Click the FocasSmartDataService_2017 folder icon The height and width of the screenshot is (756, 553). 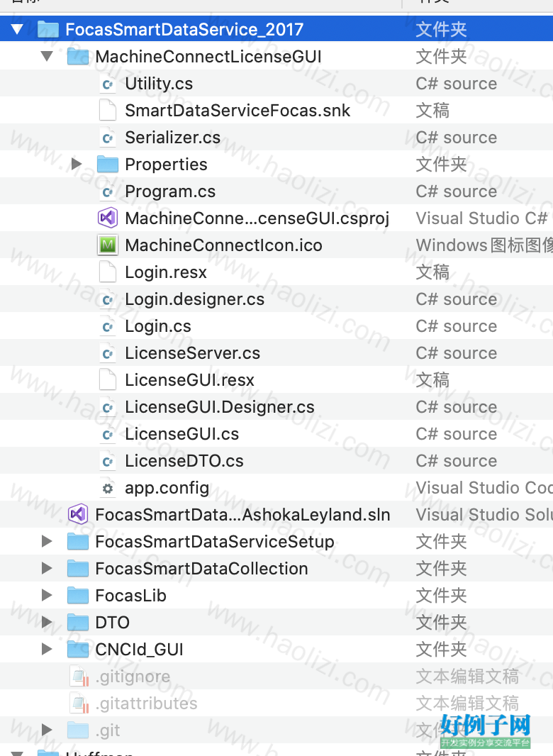click(x=48, y=29)
